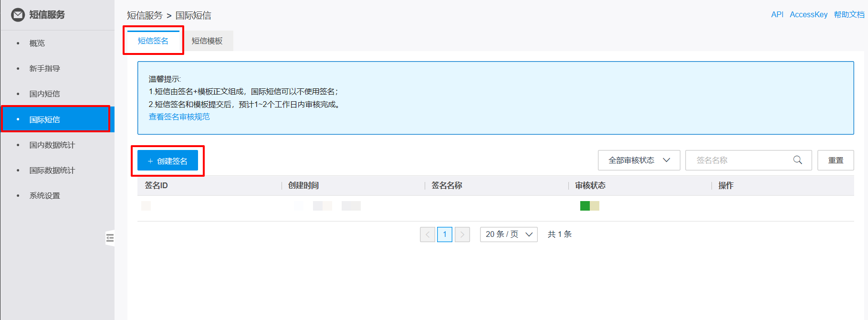868x320 pixels.
Task: Open 国内数据统计 in the sidebar
Action: [x=52, y=145]
